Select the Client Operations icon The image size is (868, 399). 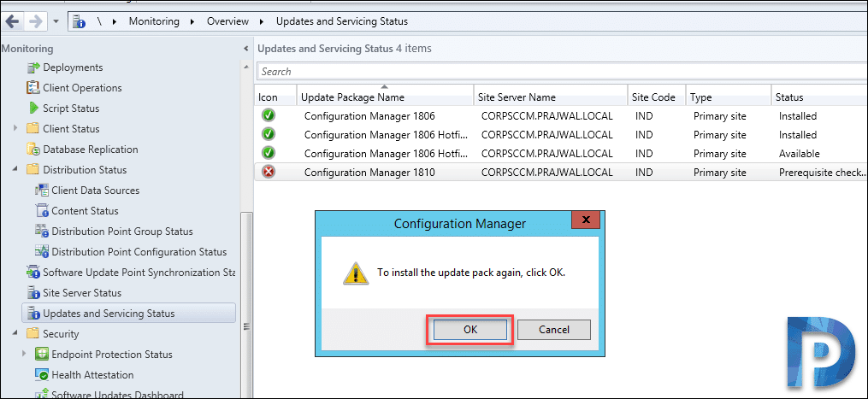click(34, 88)
